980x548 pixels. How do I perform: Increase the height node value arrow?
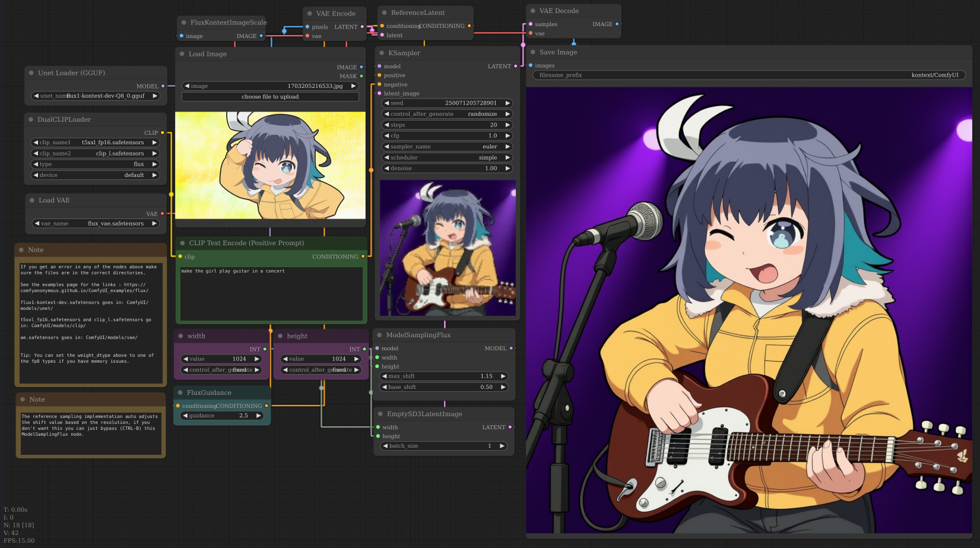click(357, 359)
